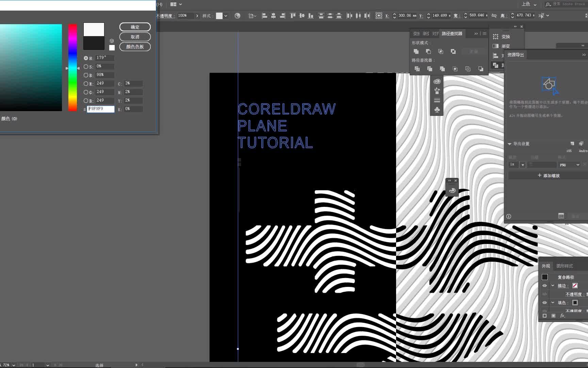Viewport: 588px width, 368px height.
Task: Expand the 描边 stroke attribute chevron
Action: point(553,286)
